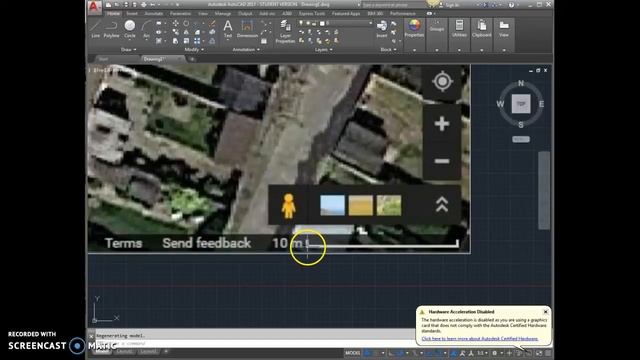Select the Dimension tool
This screenshot has width=640, height=360.
[247, 29]
